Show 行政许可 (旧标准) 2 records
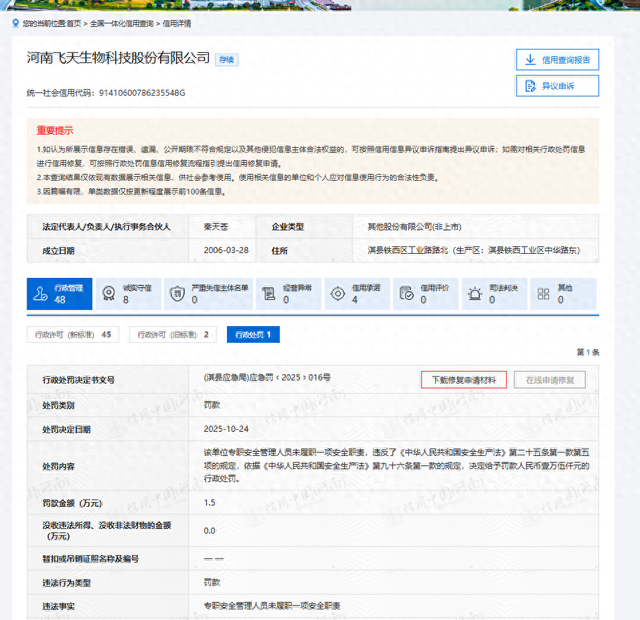 (173, 335)
